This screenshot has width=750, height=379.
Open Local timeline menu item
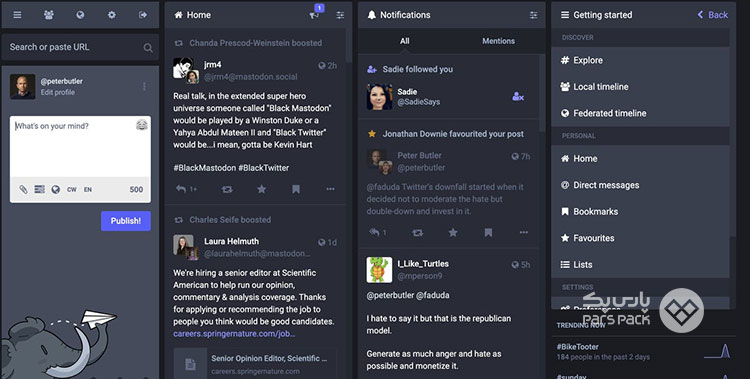[640, 87]
